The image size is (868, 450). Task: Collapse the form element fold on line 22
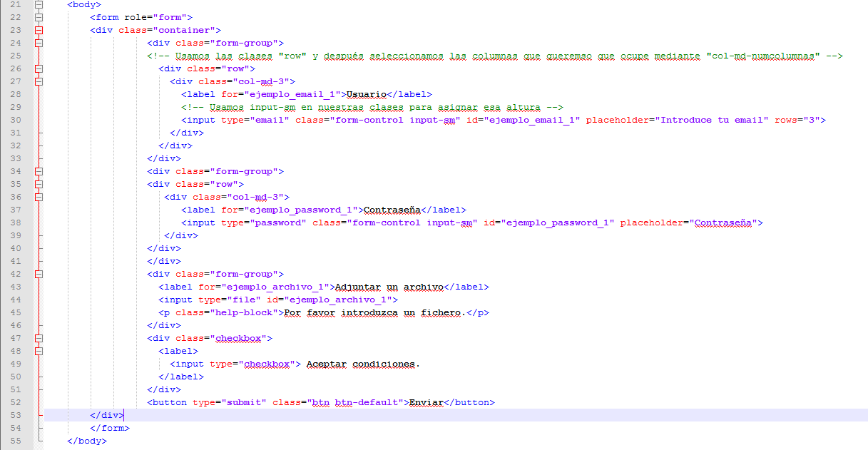tap(39, 17)
